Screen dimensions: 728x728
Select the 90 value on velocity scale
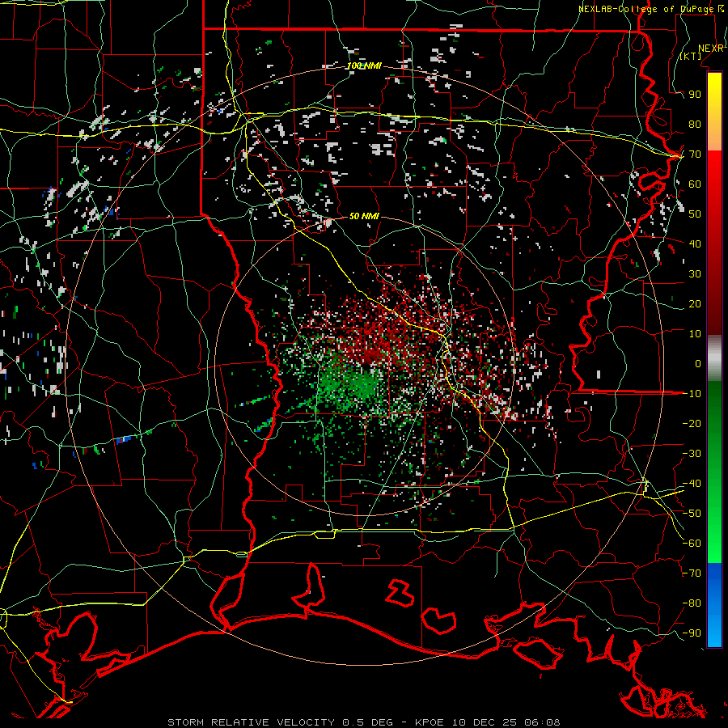tap(695, 95)
